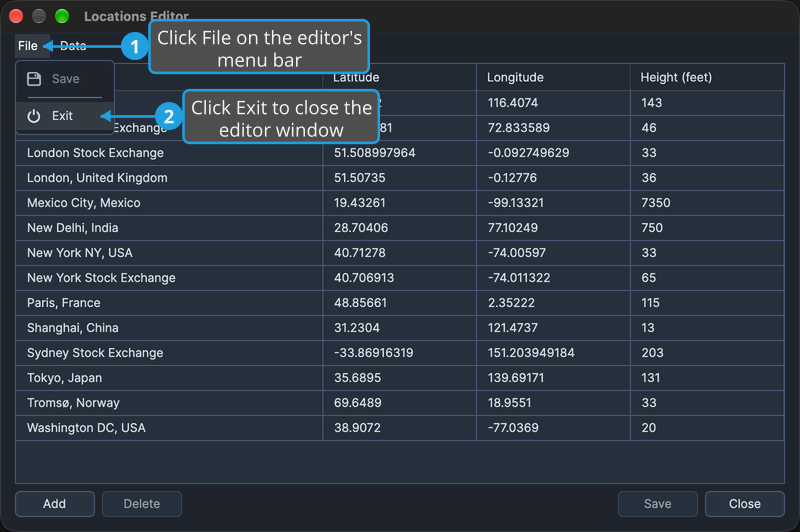Click the power Exit icon
This screenshot has width=800, height=532.
(x=34, y=116)
